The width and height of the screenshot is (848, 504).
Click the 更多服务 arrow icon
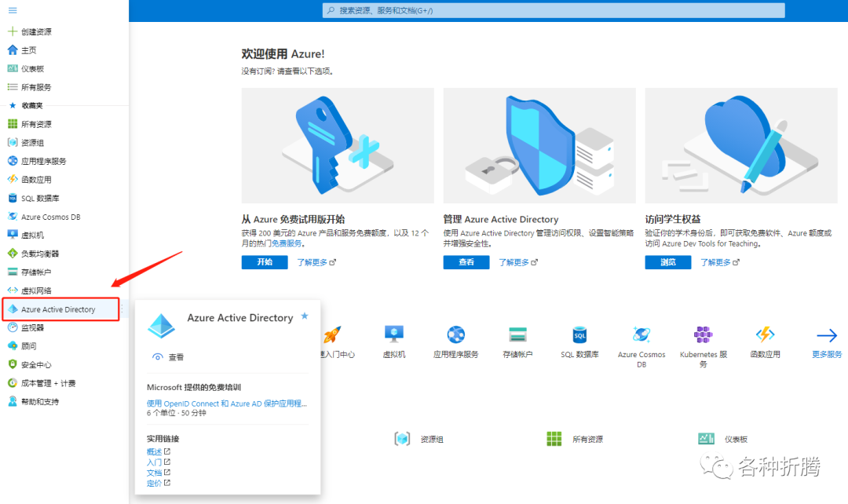coord(827,335)
